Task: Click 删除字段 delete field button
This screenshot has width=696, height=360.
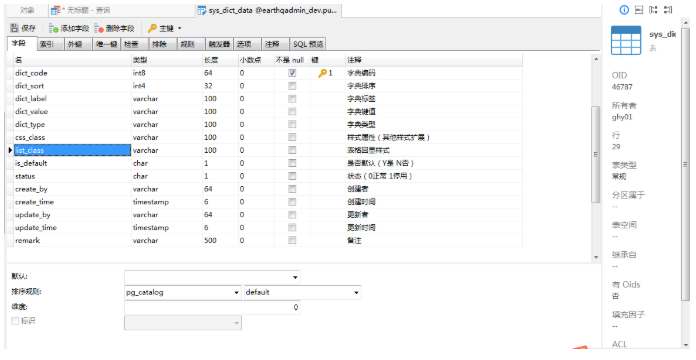Action: [114, 28]
